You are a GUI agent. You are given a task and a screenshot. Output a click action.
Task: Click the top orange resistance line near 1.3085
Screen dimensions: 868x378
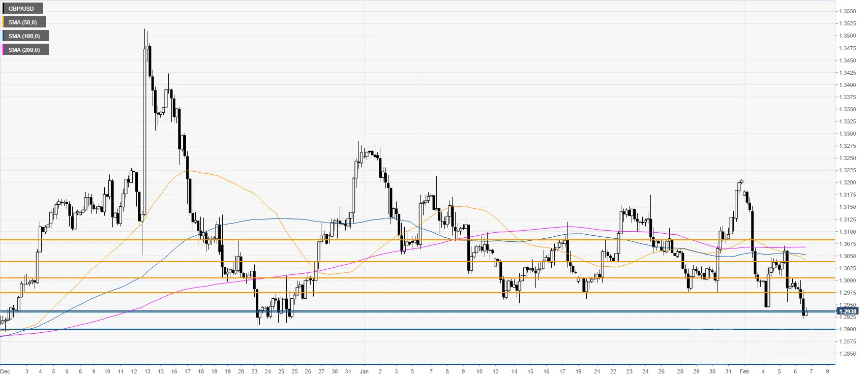click(x=417, y=239)
